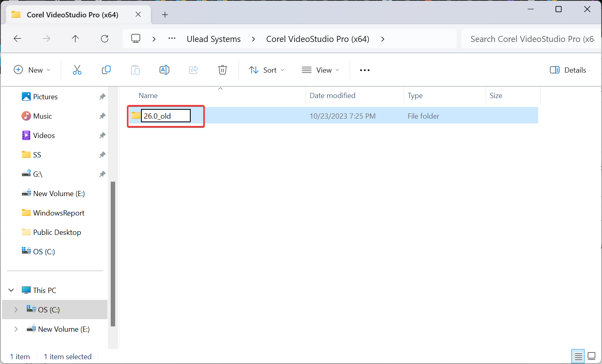Expand New Volume (E:) under This PC
Screen dimensions: 602x364
coord(16,329)
